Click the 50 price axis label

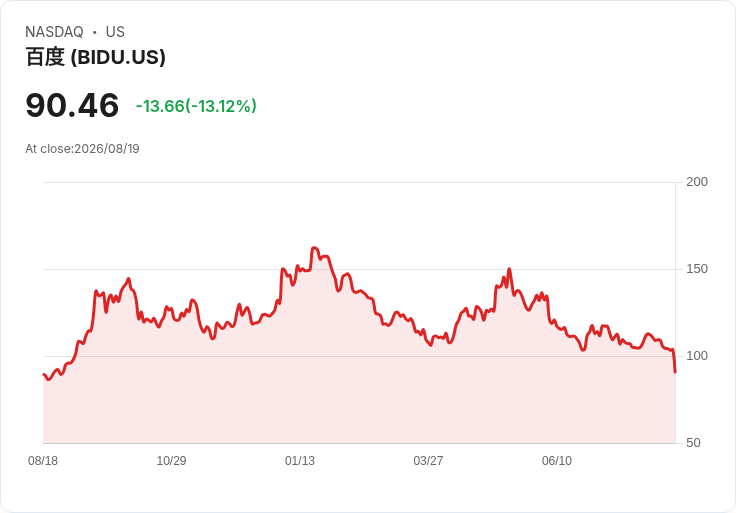point(693,443)
